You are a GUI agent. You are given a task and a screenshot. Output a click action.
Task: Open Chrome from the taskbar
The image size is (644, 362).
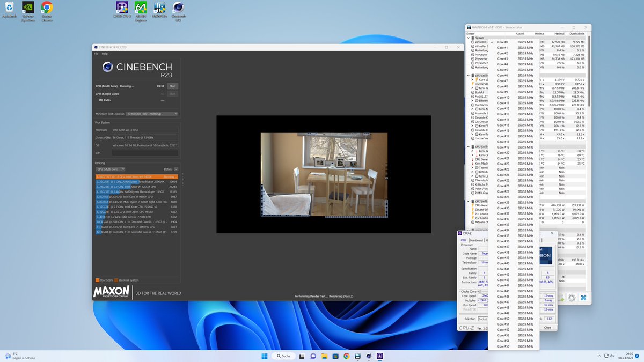tap(347, 356)
